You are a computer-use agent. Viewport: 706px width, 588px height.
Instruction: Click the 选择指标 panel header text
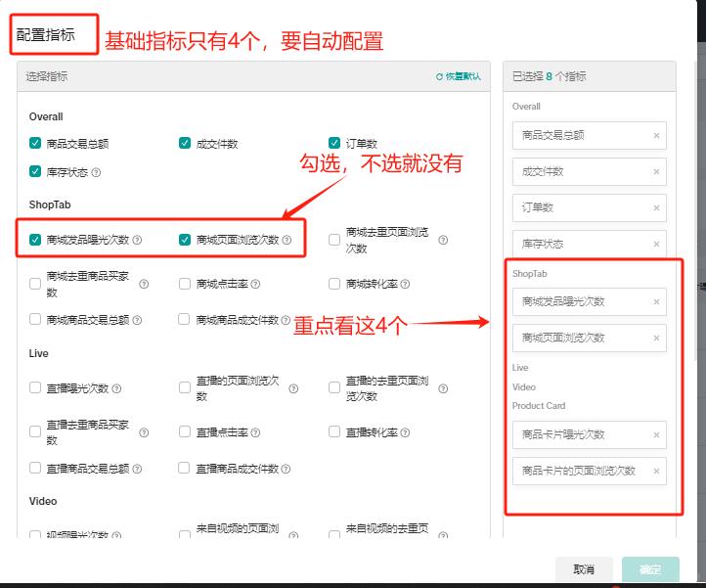(46, 76)
